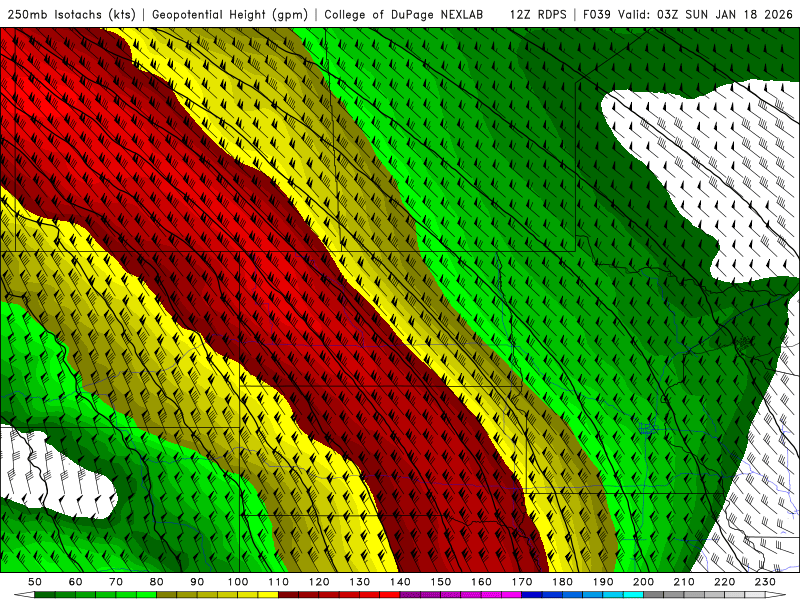Click the darkest green swatch under the 50 label
The height and width of the screenshot is (600, 800).
click(x=45, y=595)
